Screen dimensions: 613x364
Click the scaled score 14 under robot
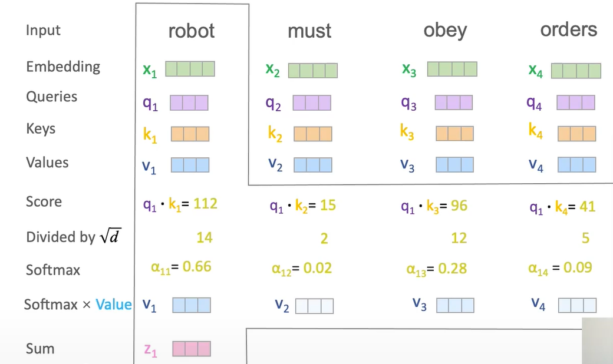click(x=205, y=237)
